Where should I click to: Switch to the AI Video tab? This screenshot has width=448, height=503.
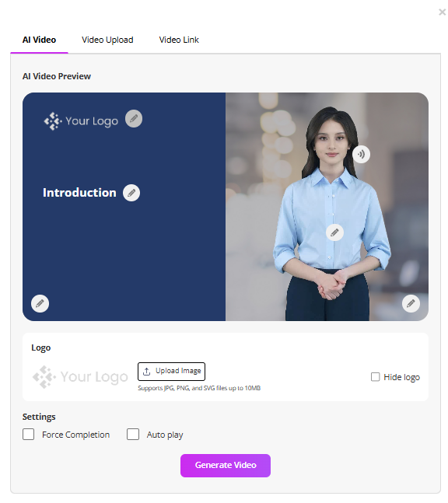point(39,40)
